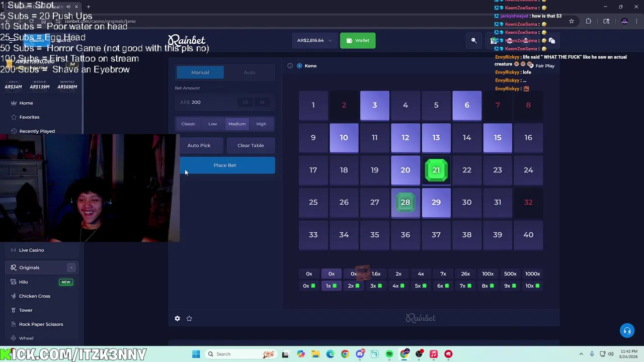
Task: Deselect Keno tile 3
Action: click(x=375, y=105)
